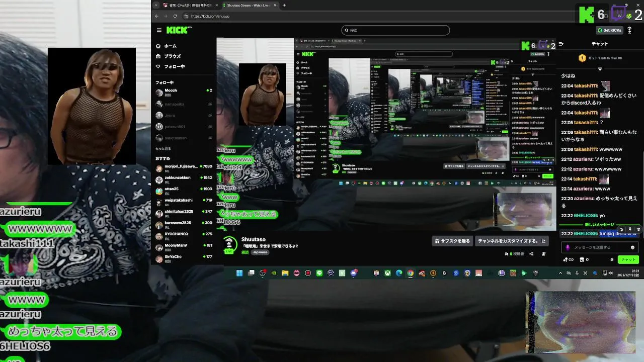Viewport: 644px width, 362px height.
Task: Click chat shop icon showing 0
Action: (x=584, y=259)
